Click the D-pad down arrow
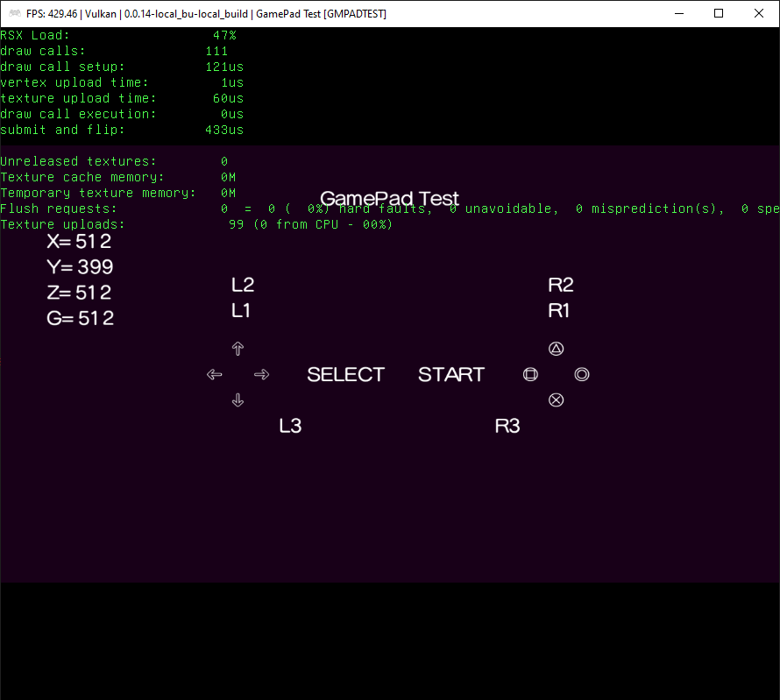The image size is (780, 700). 238,399
